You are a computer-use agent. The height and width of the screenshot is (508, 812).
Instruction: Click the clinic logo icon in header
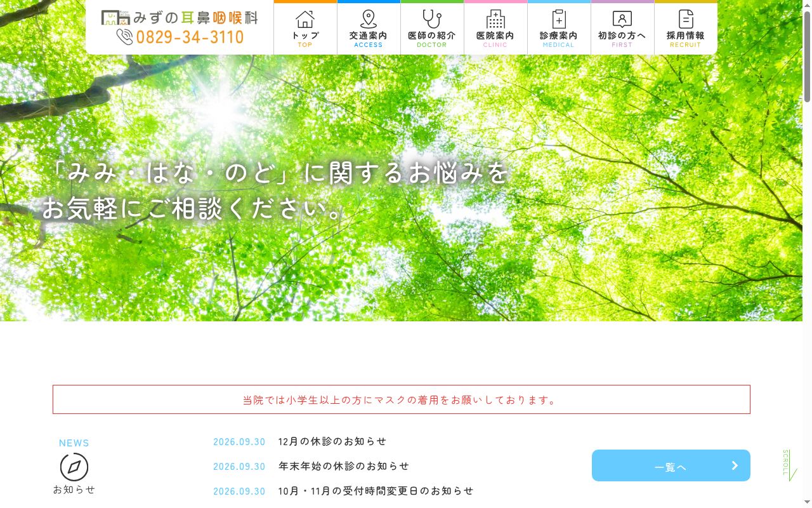(116, 18)
